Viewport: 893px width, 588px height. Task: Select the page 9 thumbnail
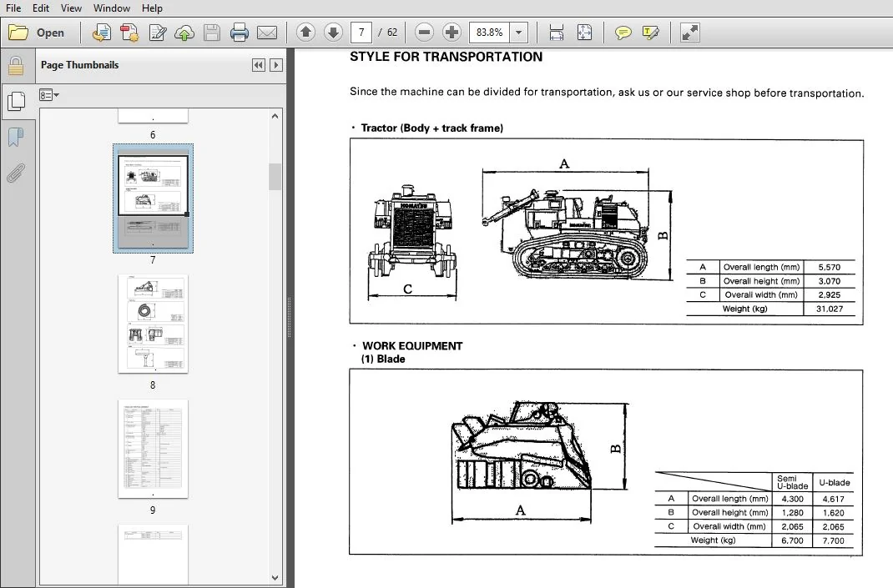(x=153, y=449)
